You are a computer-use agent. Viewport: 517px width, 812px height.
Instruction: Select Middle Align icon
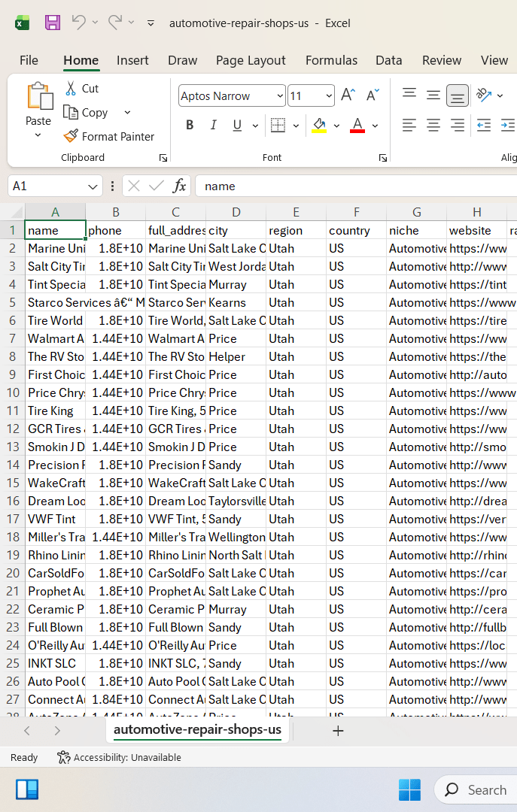(x=433, y=95)
